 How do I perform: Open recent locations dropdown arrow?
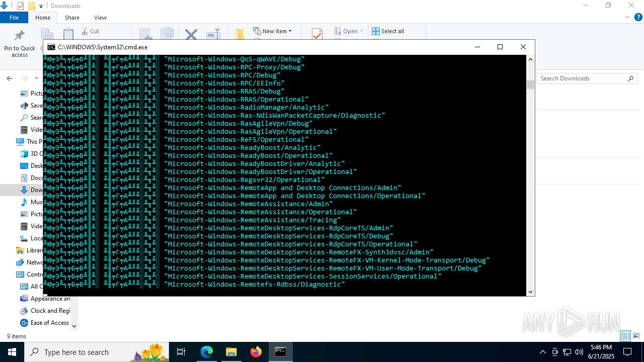click(36, 78)
